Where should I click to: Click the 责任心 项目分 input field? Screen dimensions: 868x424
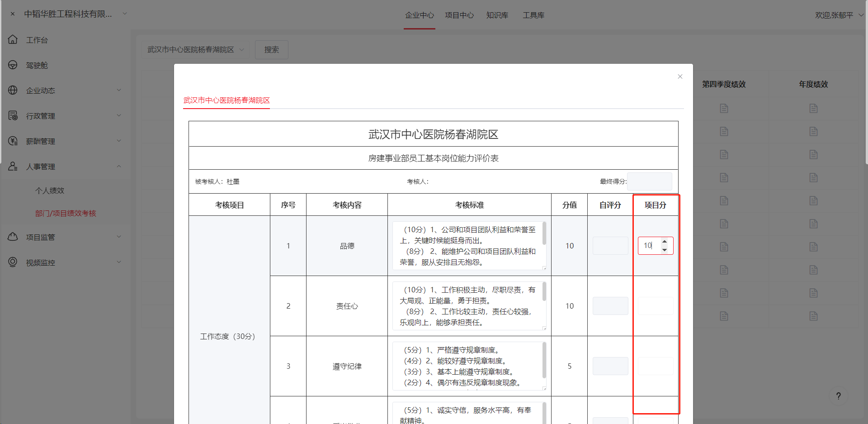656,306
